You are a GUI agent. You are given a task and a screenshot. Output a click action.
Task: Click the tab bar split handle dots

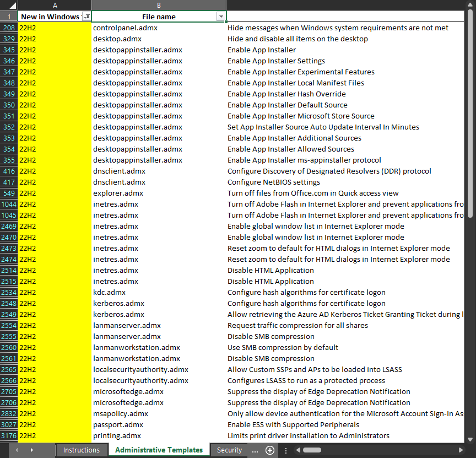(286, 450)
